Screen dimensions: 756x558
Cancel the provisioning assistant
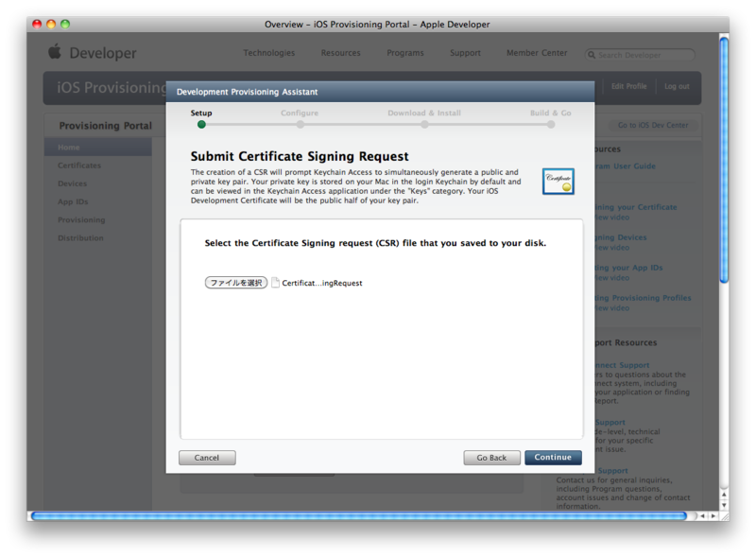click(x=207, y=457)
